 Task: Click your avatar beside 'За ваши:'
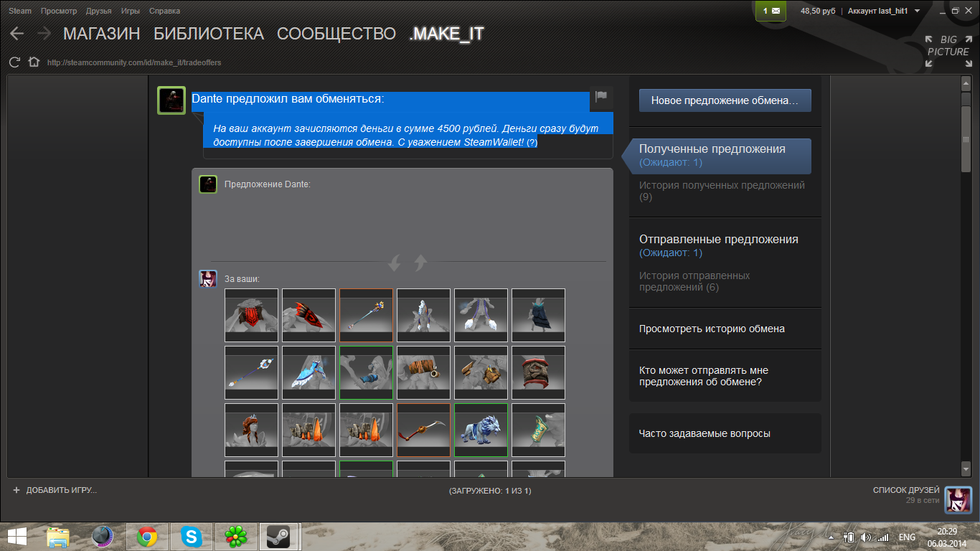pos(208,279)
